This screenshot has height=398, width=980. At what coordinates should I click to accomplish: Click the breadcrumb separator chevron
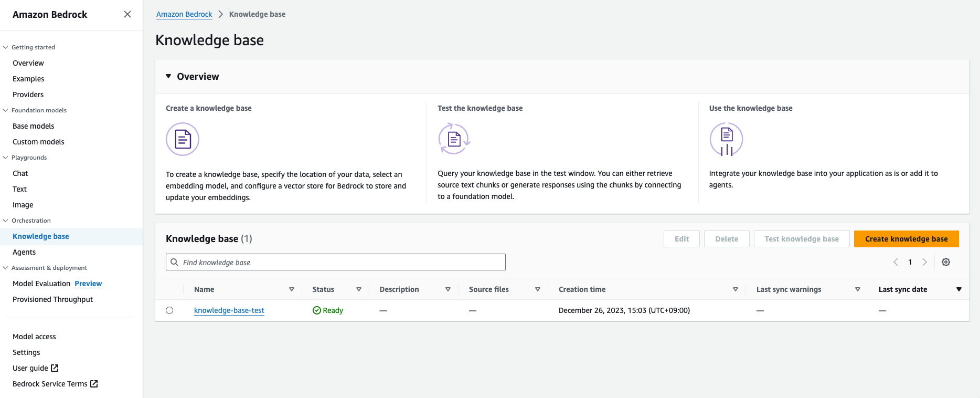click(220, 14)
